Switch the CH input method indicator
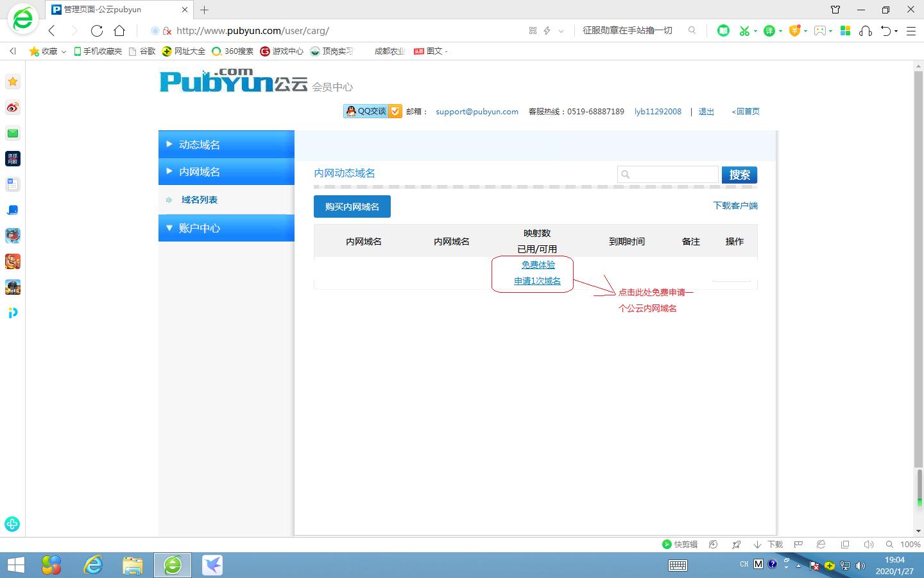This screenshot has height=578, width=924. point(744,564)
